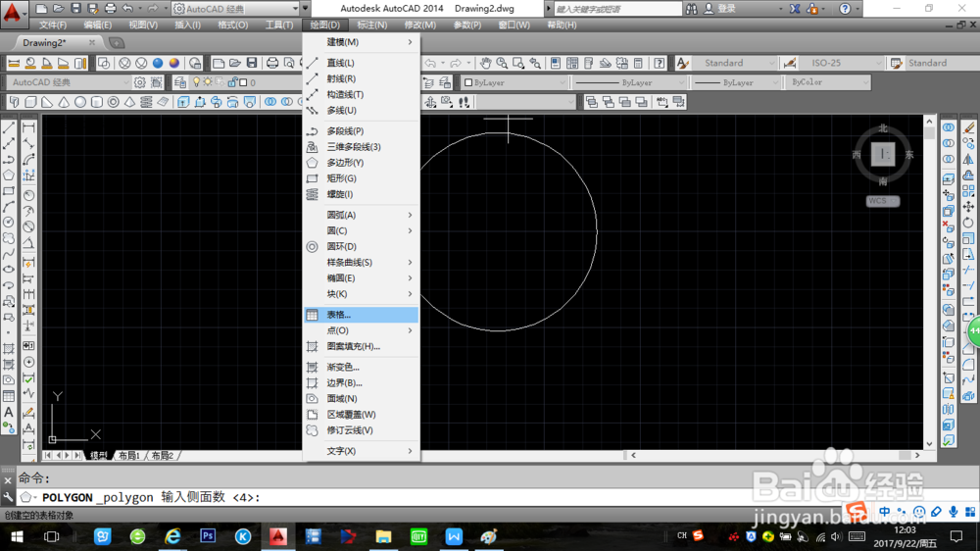
Task: Switch to 布局2 layout tab
Action: tap(163, 455)
